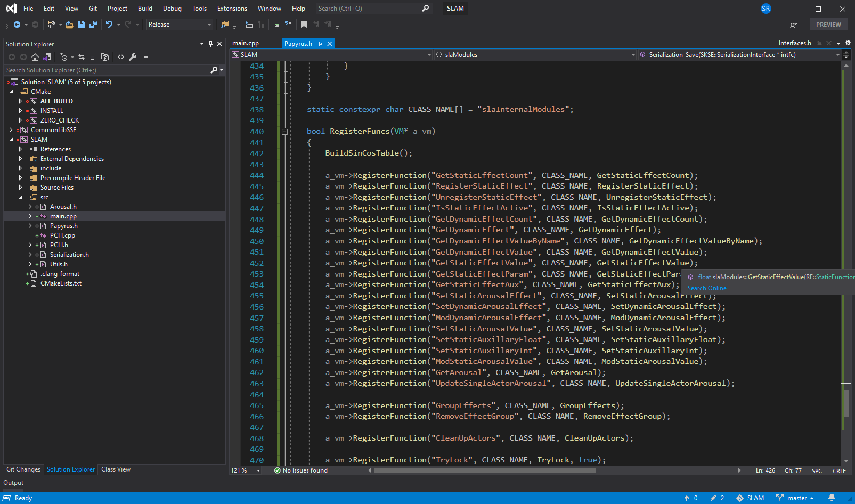Toggle a bookmark on the current line
Viewport: 855px width, 504px height.
point(304,25)
